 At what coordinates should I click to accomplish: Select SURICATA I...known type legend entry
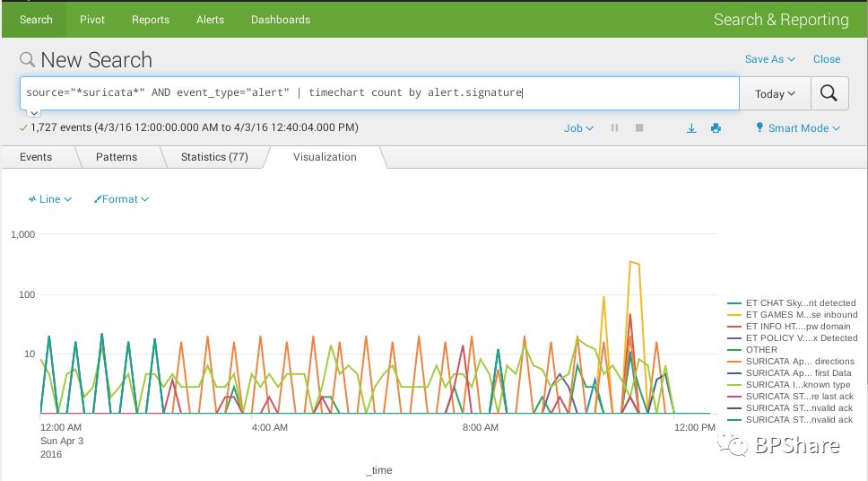pos(788,385)
